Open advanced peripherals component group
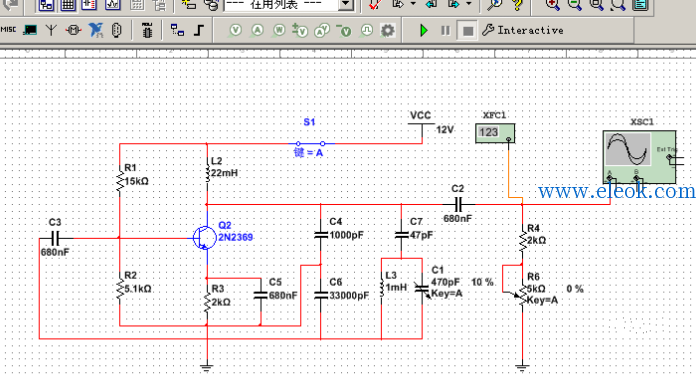 [x=30, y=30]
